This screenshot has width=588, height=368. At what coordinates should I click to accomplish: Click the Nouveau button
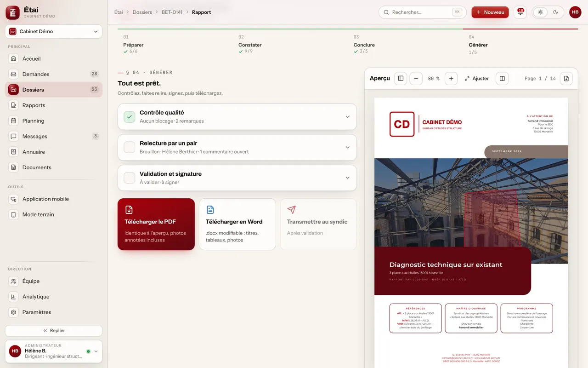click(x=490, y=12)
